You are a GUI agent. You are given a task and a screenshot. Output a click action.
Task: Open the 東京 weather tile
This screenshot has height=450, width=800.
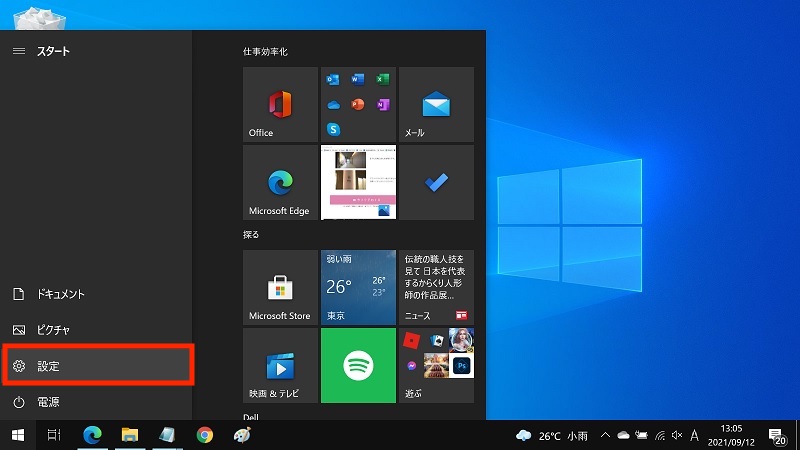pos(358,288)
